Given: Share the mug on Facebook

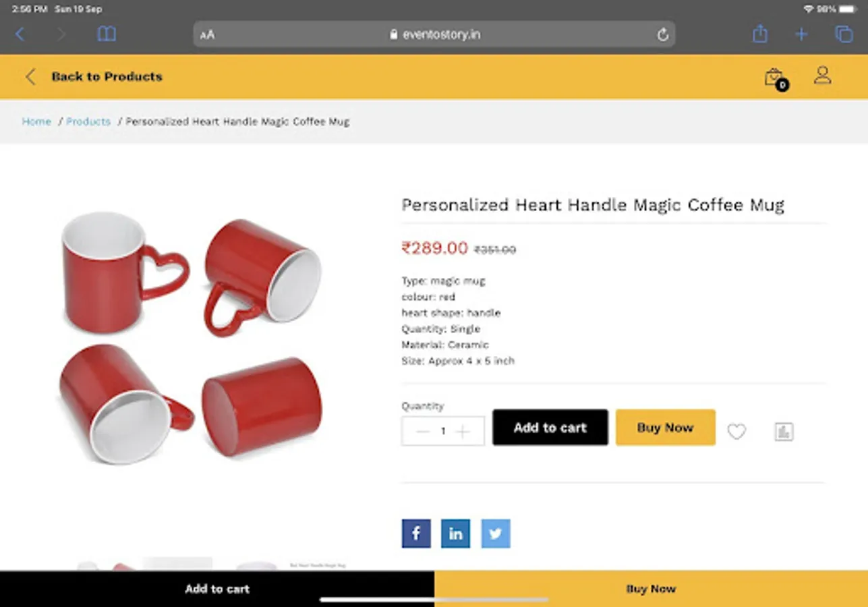Looking at the screenshot, I should (415, 533).
